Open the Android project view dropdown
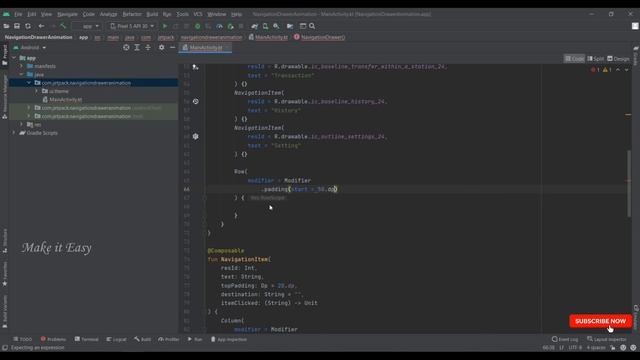Viewport: 640px width, 360px height. pos(30,48)
